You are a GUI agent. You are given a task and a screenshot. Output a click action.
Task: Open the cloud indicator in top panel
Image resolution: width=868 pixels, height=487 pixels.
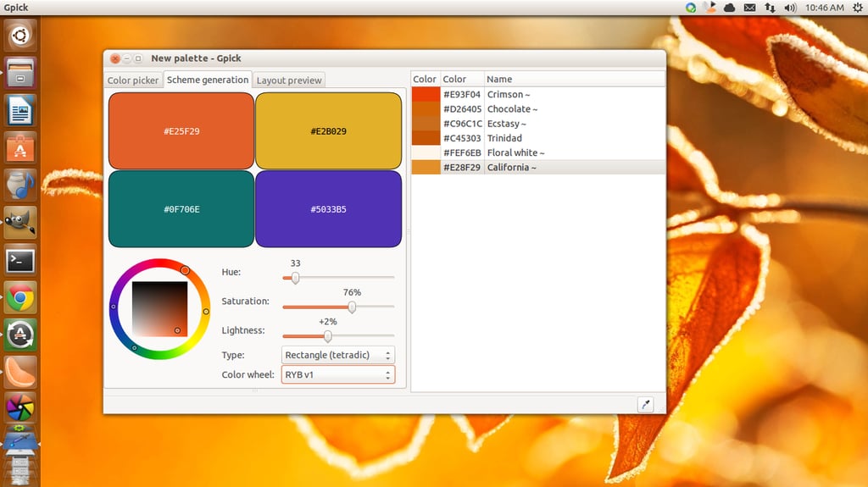click(730, 8)
